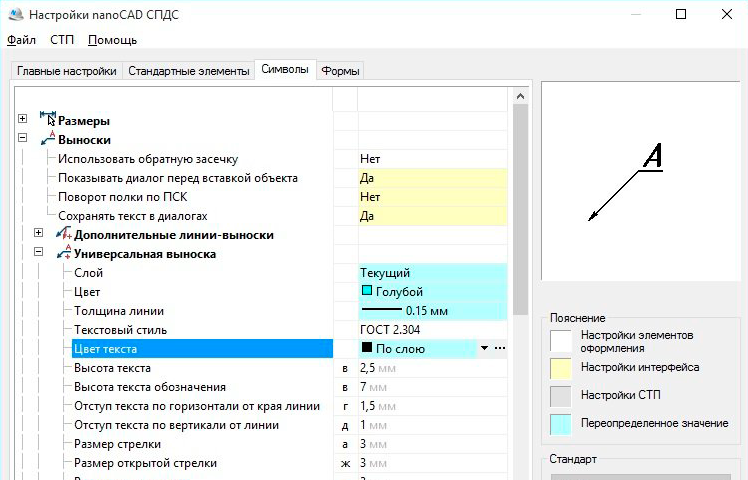Click 3 мм value for Размер стрелки
The image size is (748, 480).
pos(433,444)
